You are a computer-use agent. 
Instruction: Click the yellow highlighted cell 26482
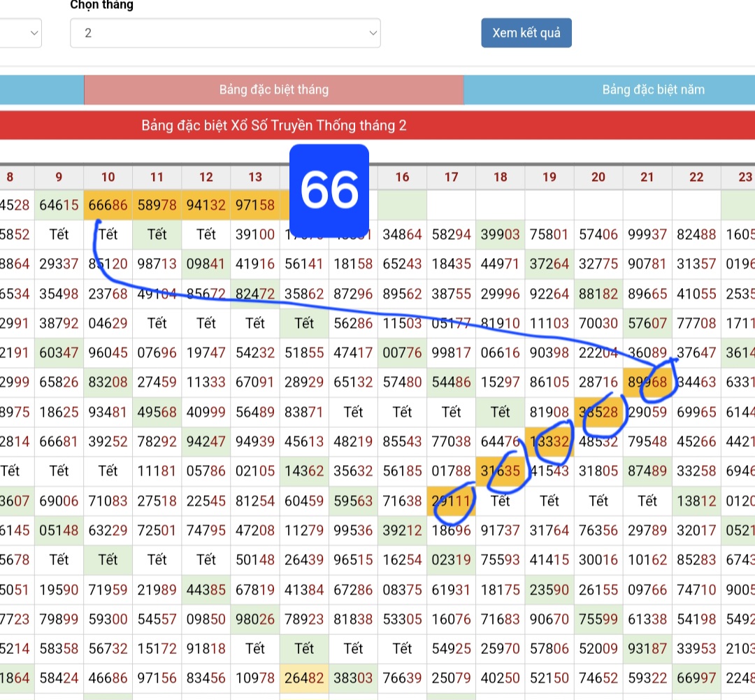(x=304, y=678)
